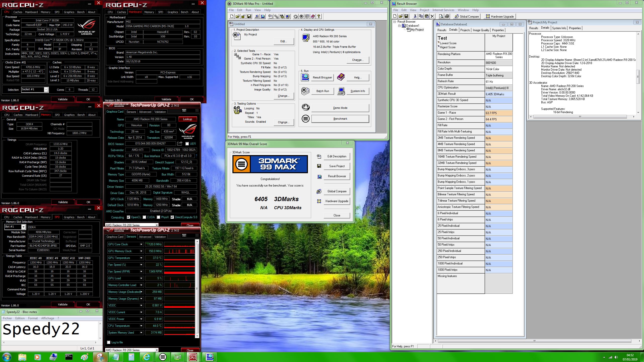
Task: Click ROG CPU-Z taskbar icon
Action: point(193,357)
